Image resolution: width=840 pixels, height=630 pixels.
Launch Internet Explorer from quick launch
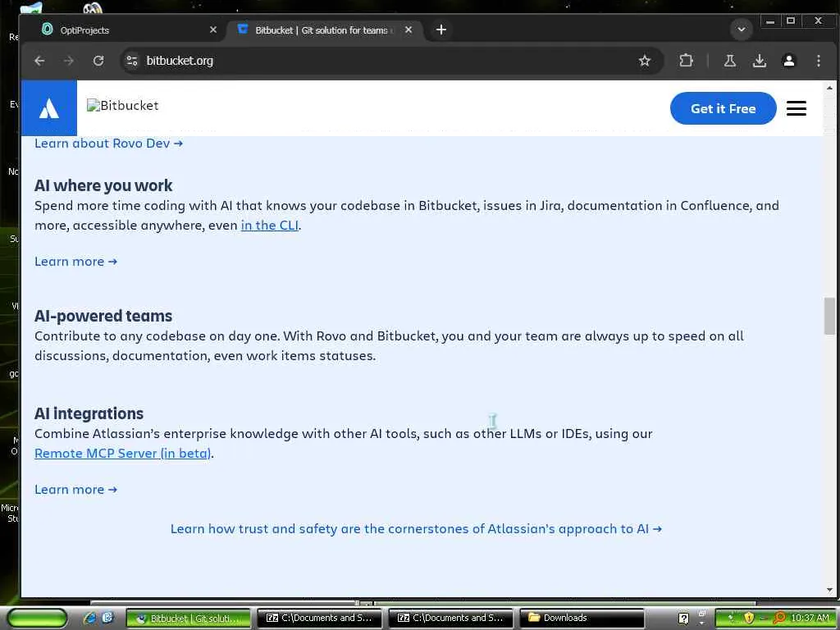click(90, 618)
